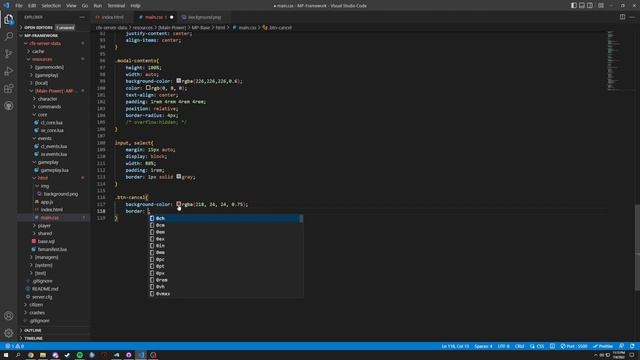Expand the cache folder
640x360 pixels.
coord(38,51)
